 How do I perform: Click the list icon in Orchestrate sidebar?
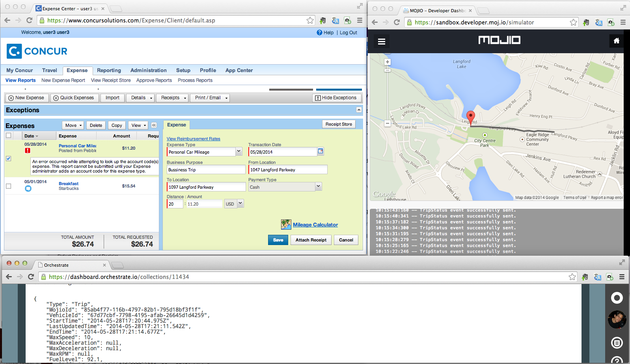tap(617, 343)
